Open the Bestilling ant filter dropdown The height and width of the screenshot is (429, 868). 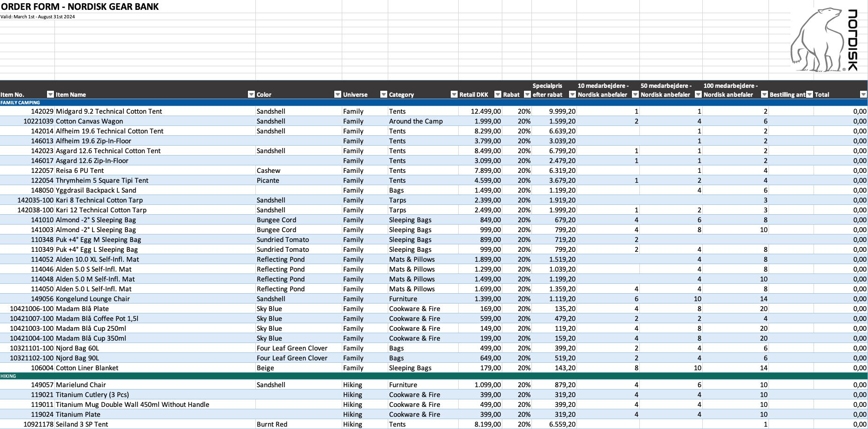809,94
